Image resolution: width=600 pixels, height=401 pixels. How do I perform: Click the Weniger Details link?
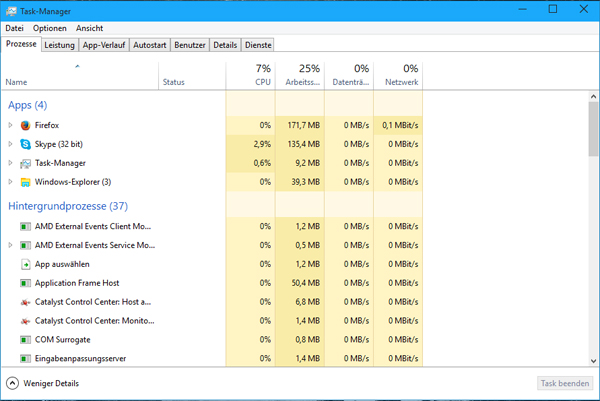click(x=51, y=383)
